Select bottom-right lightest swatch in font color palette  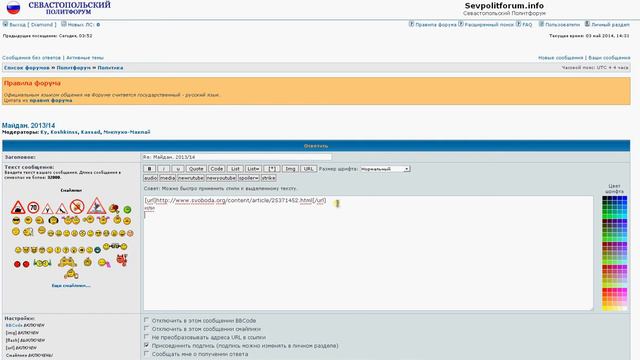pyautogui.click(x=625, y=309)
